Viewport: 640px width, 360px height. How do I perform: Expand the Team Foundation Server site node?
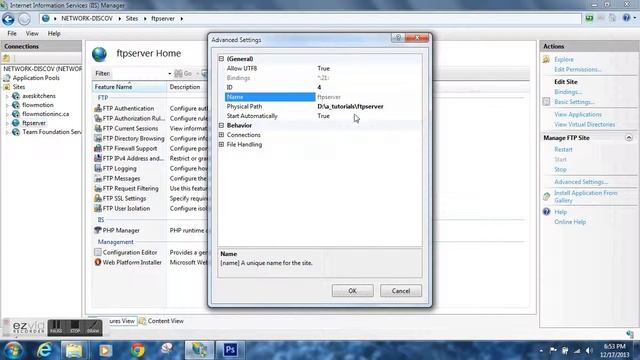[x=7, y=132]
